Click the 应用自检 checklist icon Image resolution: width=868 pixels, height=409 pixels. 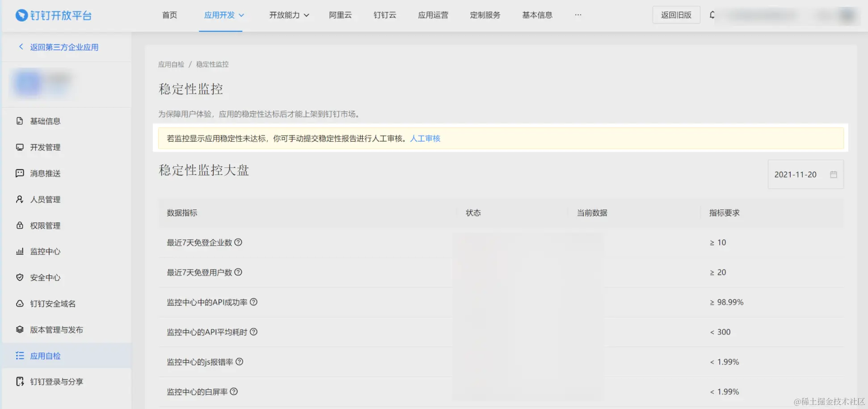coord(20,355)
